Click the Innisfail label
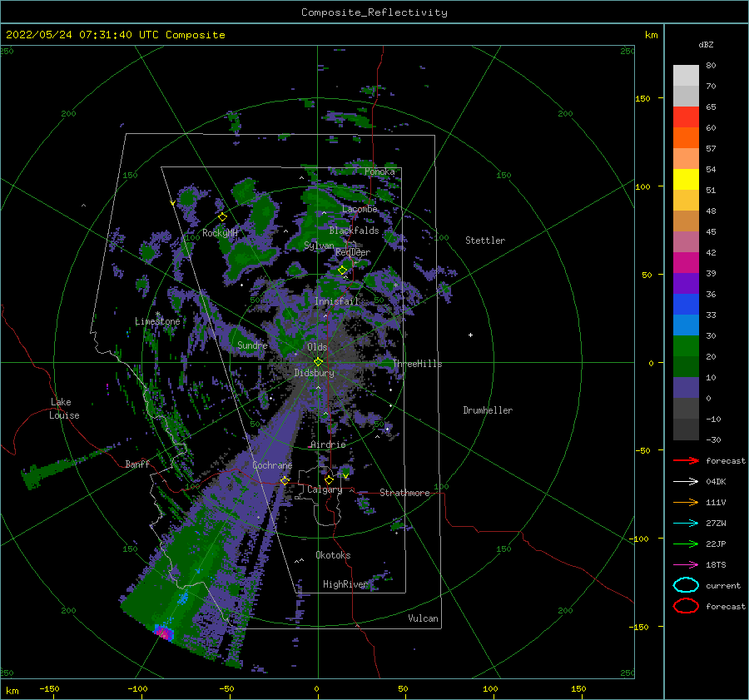Image resolution: width=749 pixels, height=700 pixels. coord(336,301)
